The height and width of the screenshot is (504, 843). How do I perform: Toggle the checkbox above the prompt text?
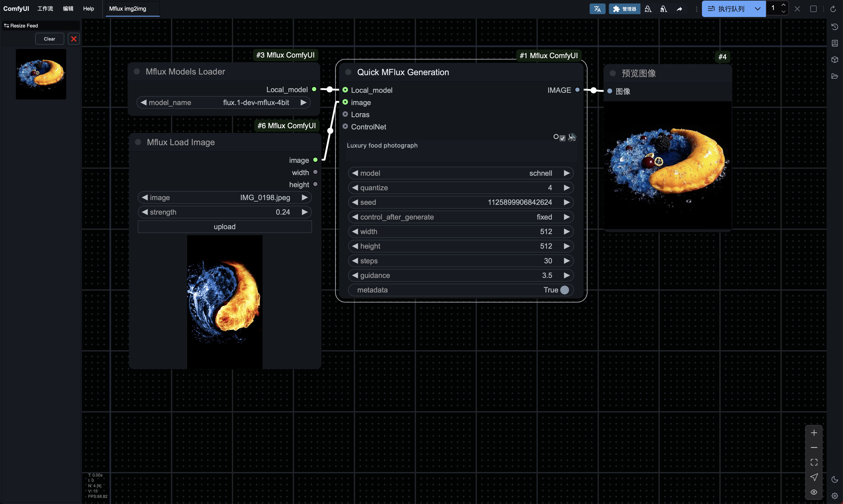pyautogui.click(x=563, y=138)
